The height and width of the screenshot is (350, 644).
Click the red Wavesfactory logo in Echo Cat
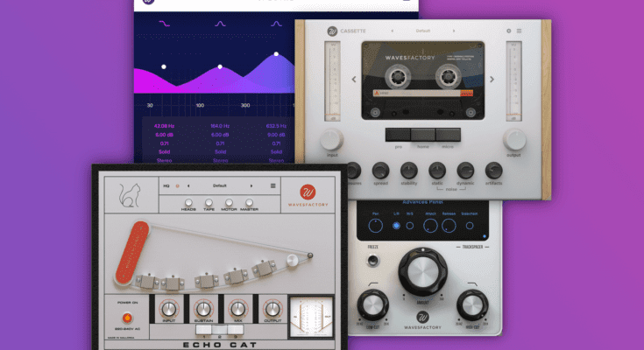pyautogui.click(x=308, y=192)
